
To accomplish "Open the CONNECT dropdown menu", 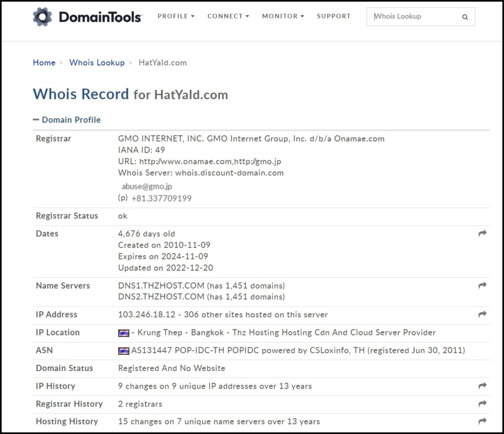I will pyautogui.click(x=228, y=16).
